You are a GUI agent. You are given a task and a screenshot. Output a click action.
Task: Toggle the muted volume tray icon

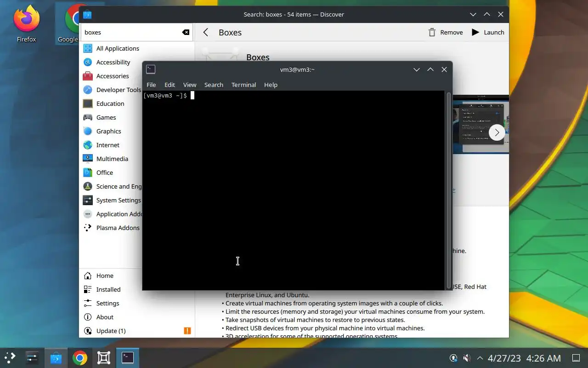(467, 358)
